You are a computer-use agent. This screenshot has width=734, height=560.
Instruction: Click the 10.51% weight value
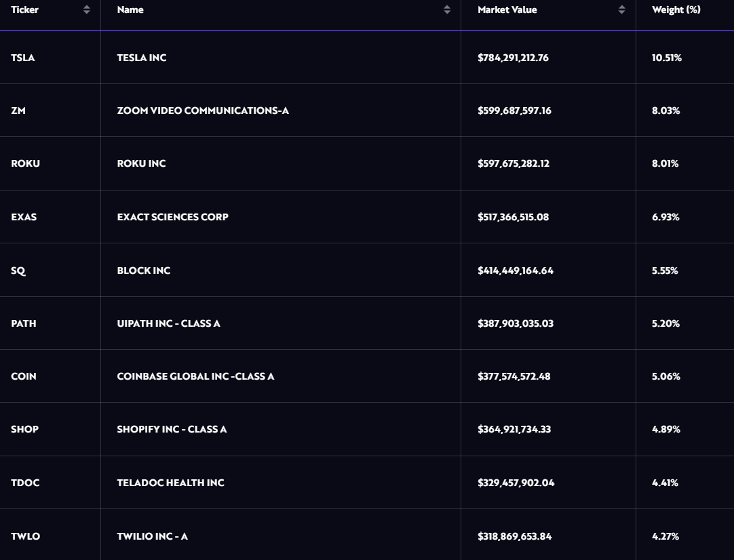(666, 58)
